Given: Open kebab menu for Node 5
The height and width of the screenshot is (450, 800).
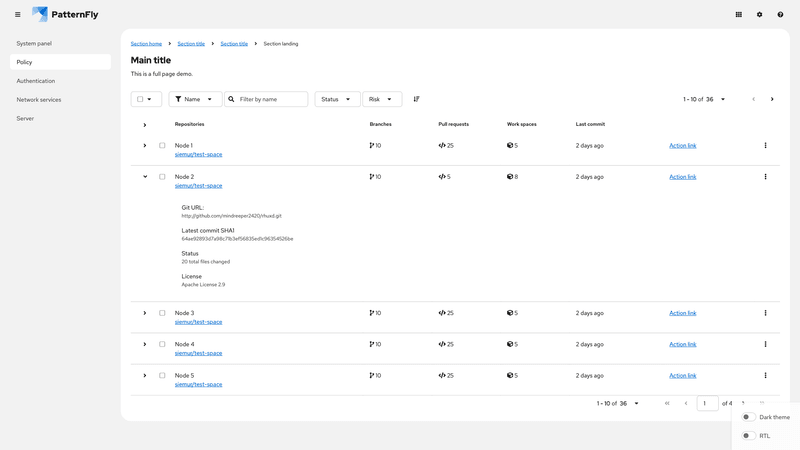Looking at the screenshot, I should point(765,376).
